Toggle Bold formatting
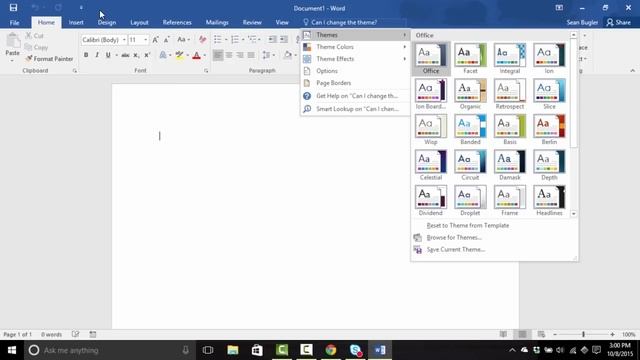The image size is (640, 360). [x=86, y=55]
